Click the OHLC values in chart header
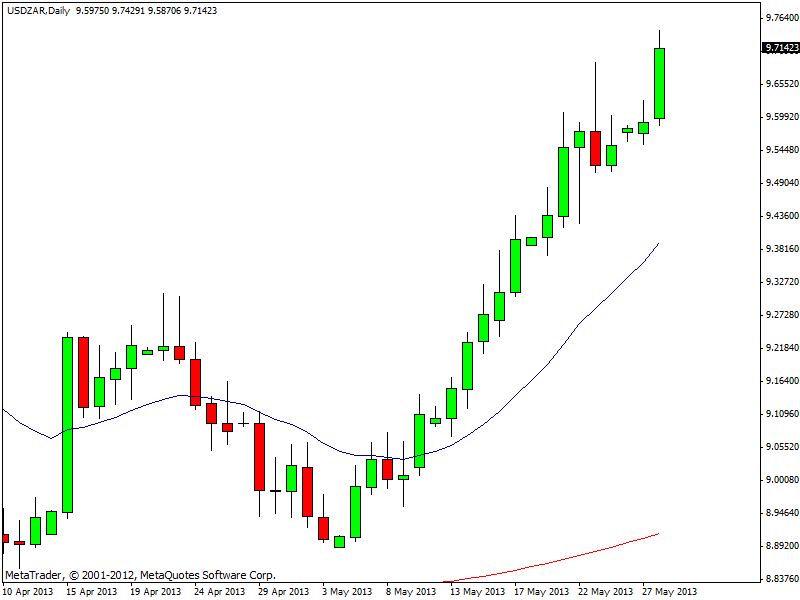This screenshot has height=600, width=800. coord(147,10)
